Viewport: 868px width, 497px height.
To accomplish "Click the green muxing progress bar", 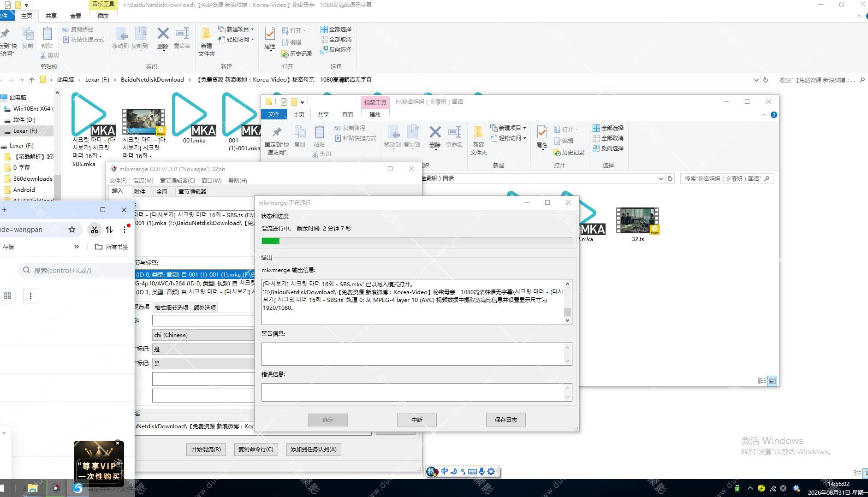I will [x=416, y=241].
